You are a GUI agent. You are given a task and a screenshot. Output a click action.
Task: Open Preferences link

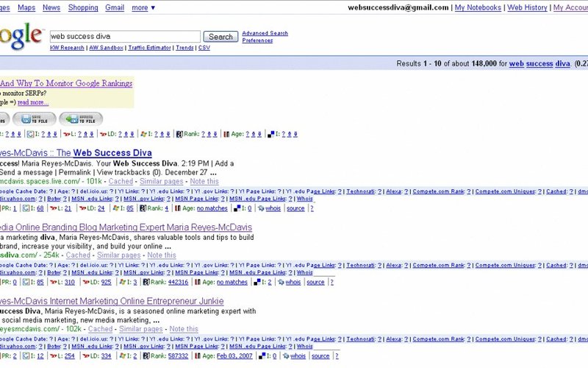257,40
